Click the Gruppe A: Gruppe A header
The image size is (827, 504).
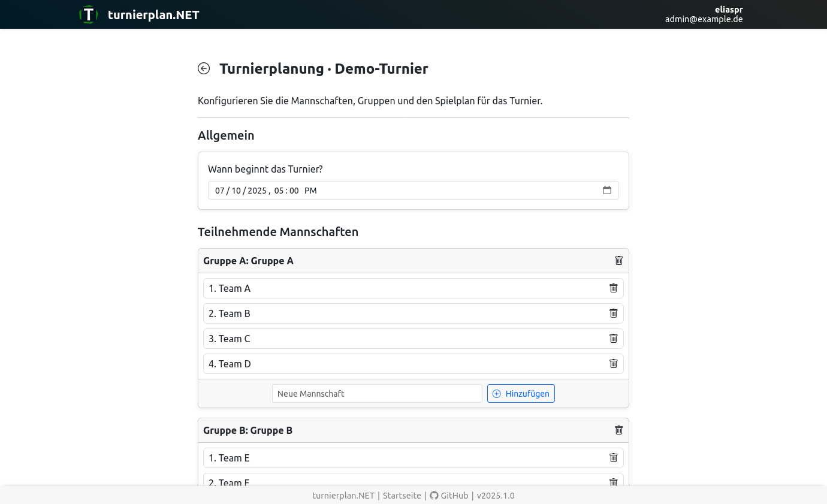tap(248, 261)
